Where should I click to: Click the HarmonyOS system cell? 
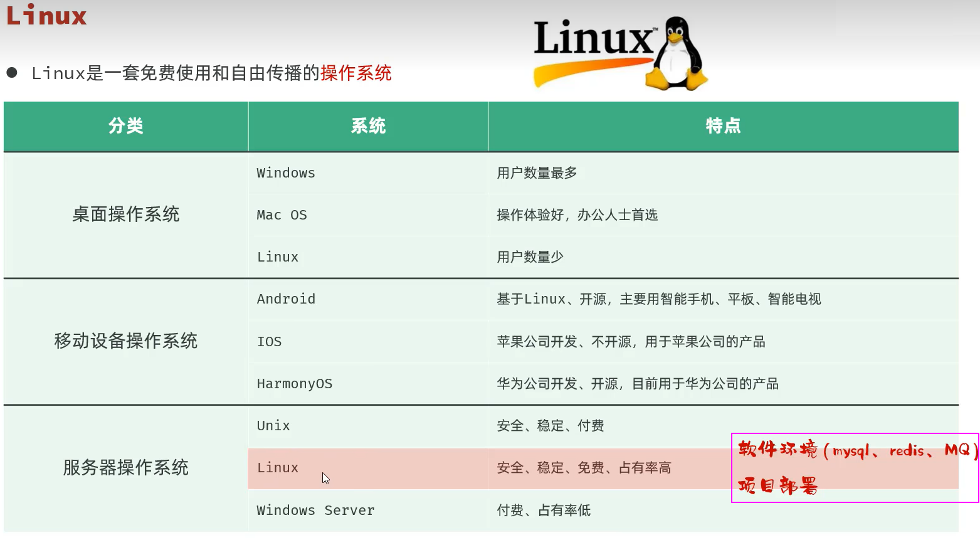pos(295,384)
